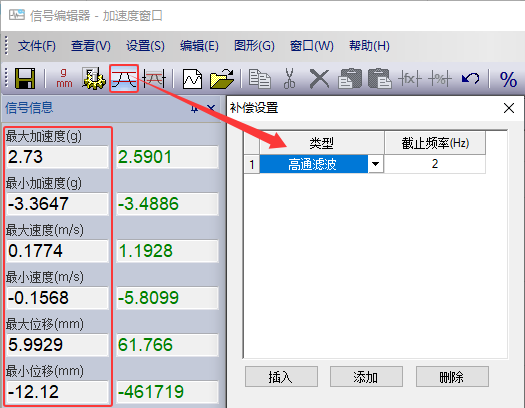Click the percent scaling bracket icon
The image size is (525, 408).
[x=440, y=79]
